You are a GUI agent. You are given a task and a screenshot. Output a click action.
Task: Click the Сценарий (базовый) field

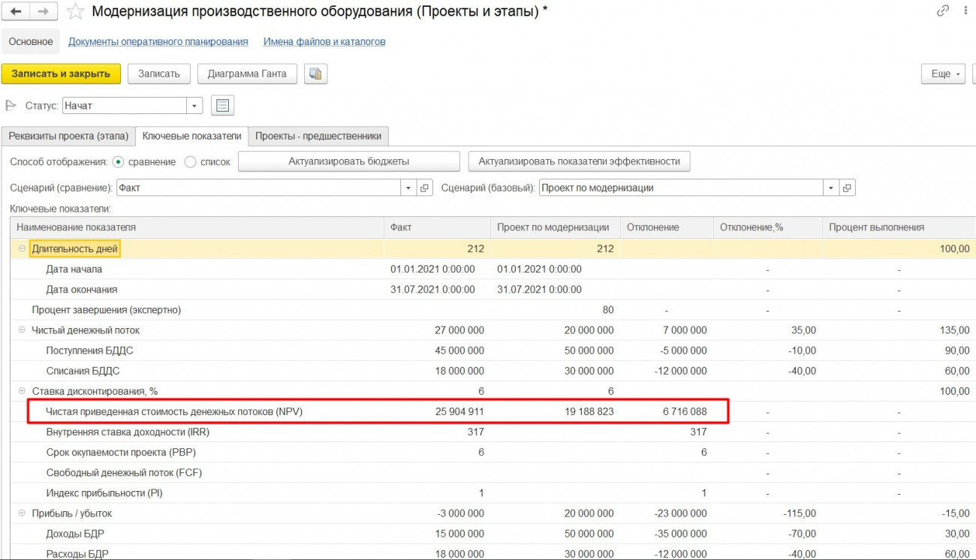coord(681,188)
